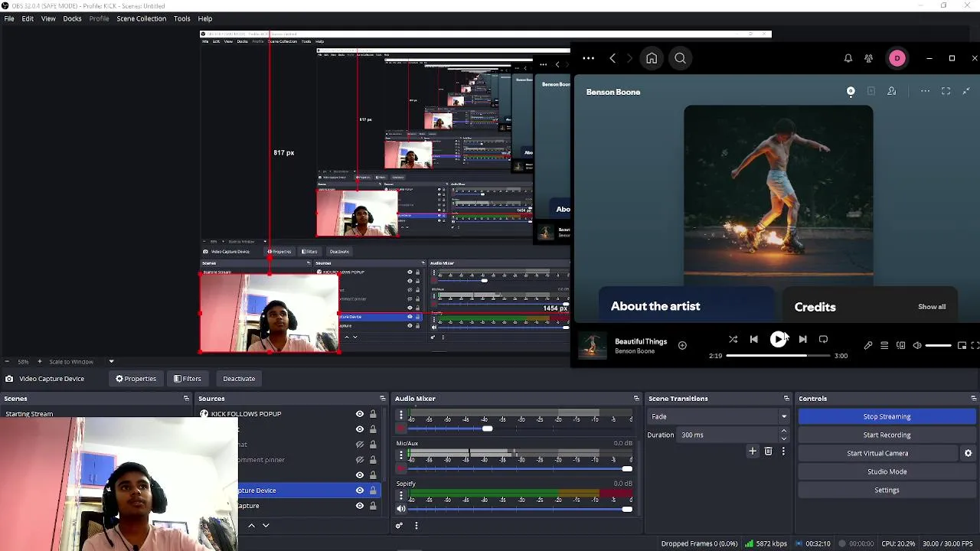Enable Studio Mode

[887, 471]
